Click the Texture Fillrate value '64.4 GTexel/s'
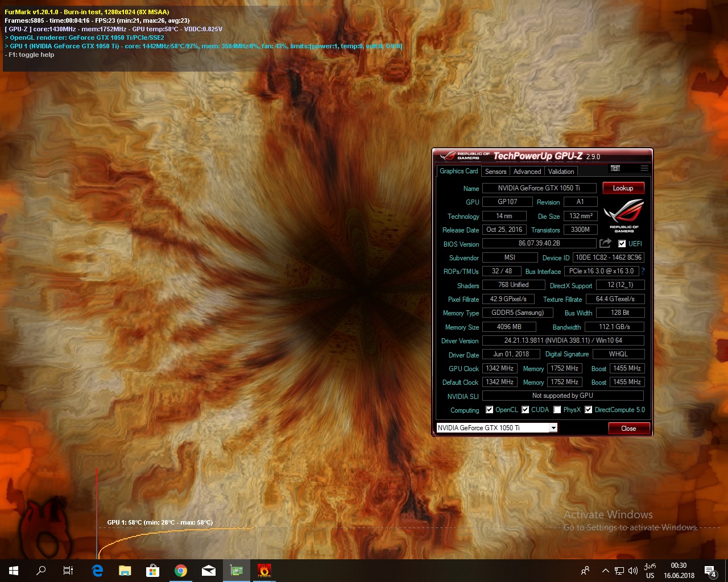The height and width of the screenshot is (582, 728). [x=615, y=299]
